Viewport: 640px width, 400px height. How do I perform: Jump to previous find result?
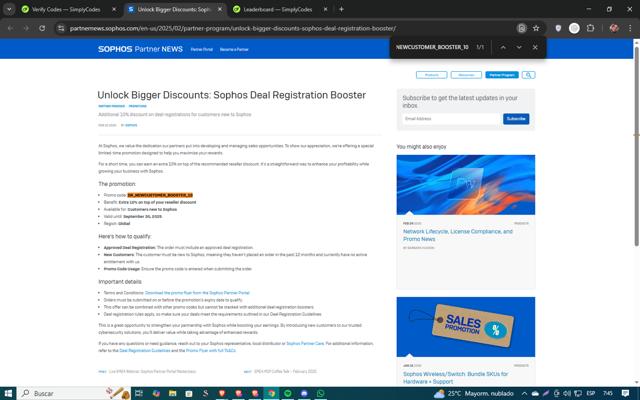503,47
